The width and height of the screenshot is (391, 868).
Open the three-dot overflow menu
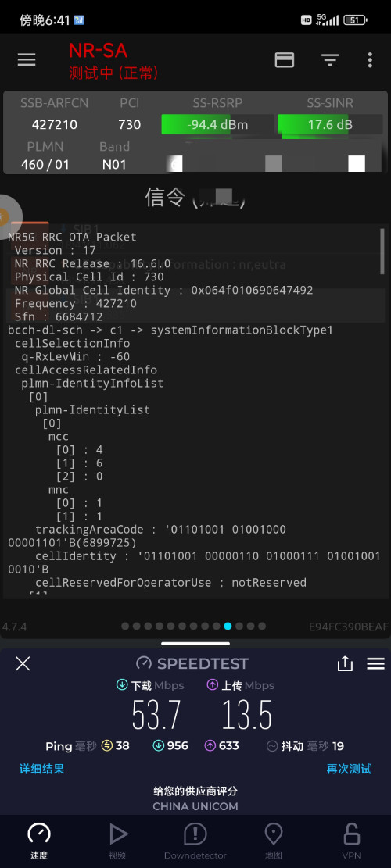(370, 60)
